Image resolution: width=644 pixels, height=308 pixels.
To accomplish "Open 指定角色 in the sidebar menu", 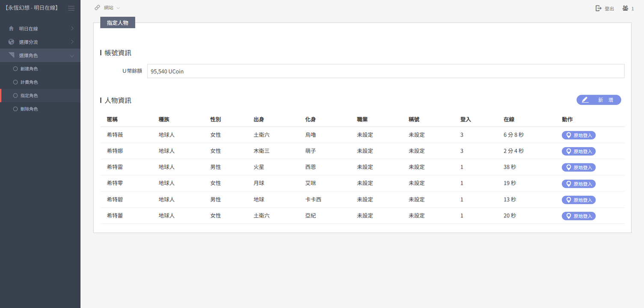I will point(29,96).
